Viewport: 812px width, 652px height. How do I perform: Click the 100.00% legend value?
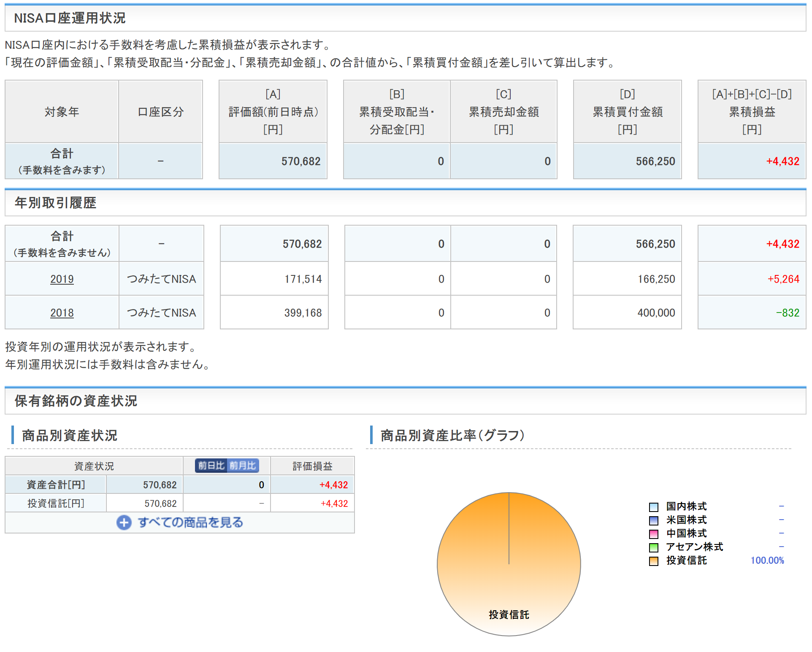pyautogui.click(x=767, y=560)
